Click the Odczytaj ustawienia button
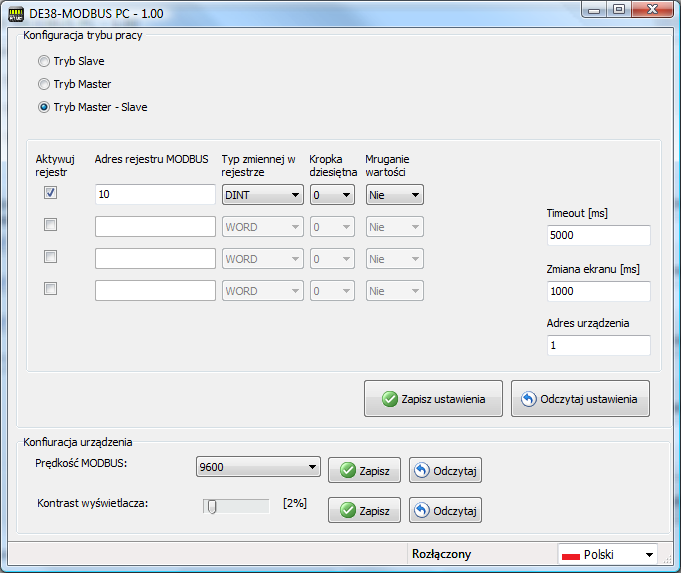This screenshot has width=681, height=573. tap(580, 399)
